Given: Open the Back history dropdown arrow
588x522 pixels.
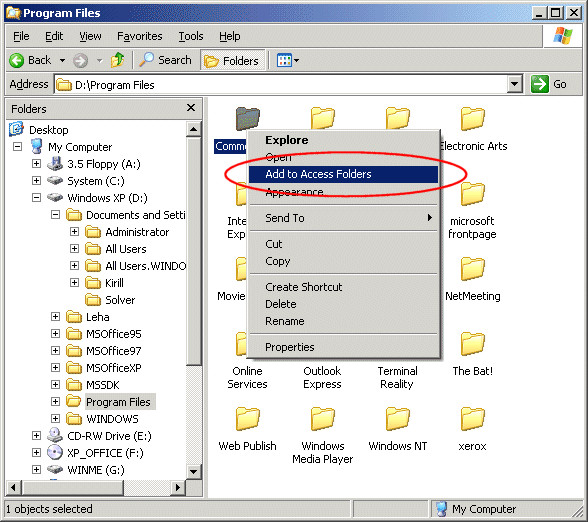Looking at the screenshot, I should [62, 60].
